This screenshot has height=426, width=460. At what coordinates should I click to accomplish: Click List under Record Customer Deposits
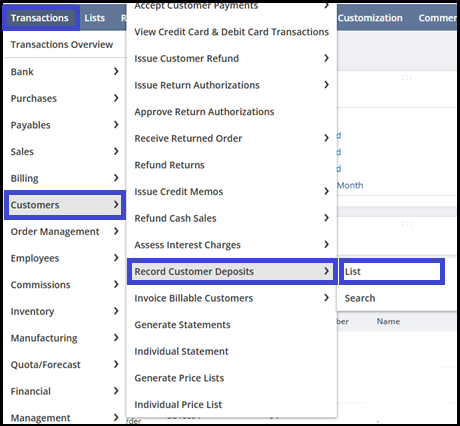[x=392, y=272]
